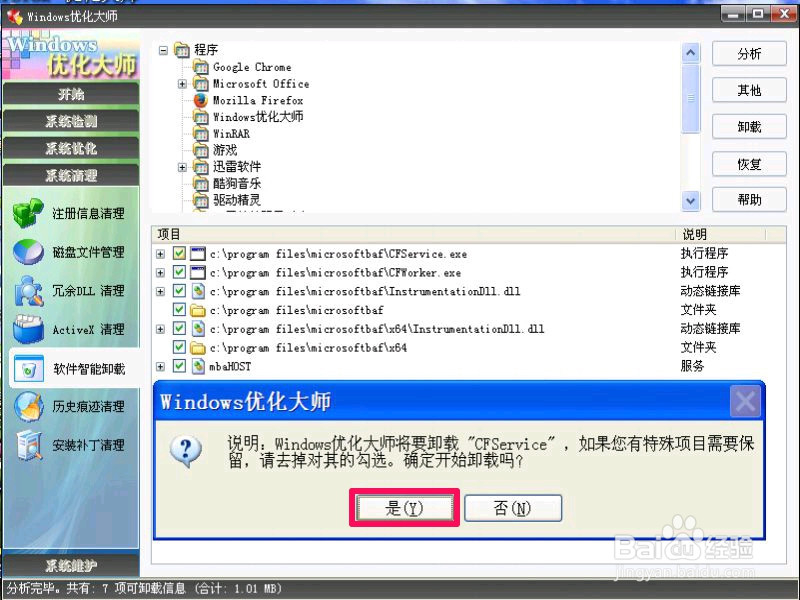This screenshot has width=800, height=600.
Task: Select the Google Chrome tree entry
Action: click(x=252, y=67)
